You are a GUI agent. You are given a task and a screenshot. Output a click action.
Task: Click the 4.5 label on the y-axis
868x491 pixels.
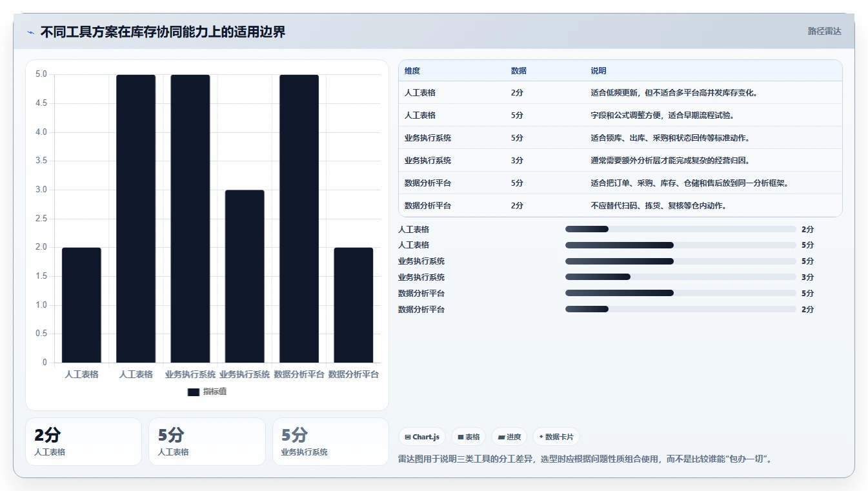(x=41, y=103)
